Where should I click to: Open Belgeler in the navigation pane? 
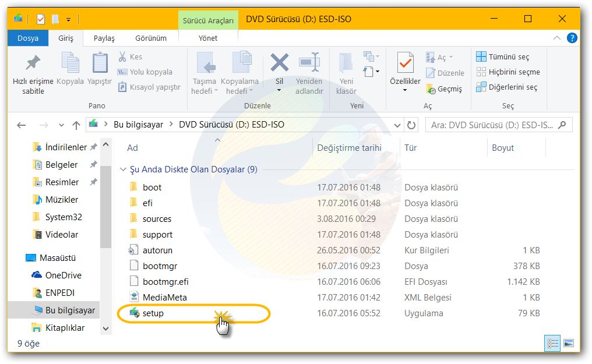61,165
